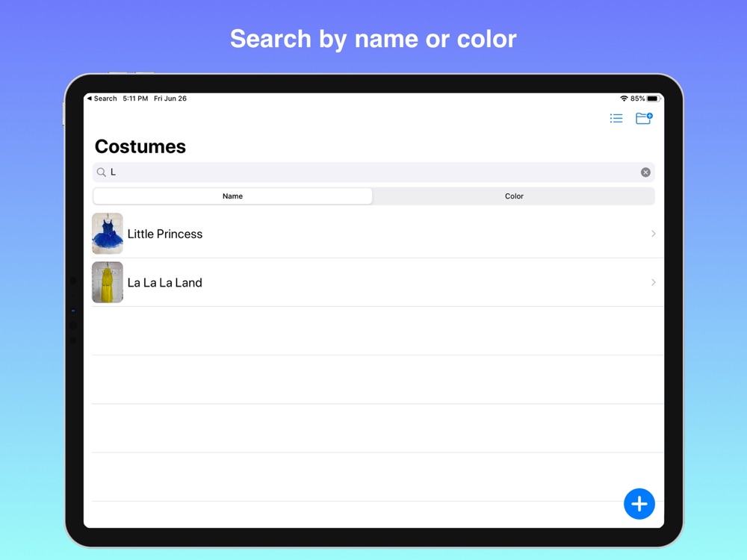
Task: Tap the add folder icon
Action: point(643,118)
